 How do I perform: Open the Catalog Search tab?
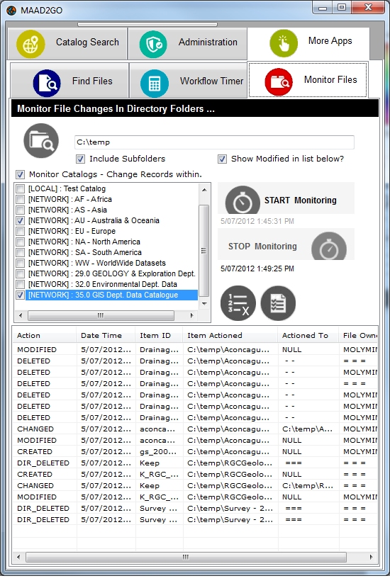[x=67, y=43]
